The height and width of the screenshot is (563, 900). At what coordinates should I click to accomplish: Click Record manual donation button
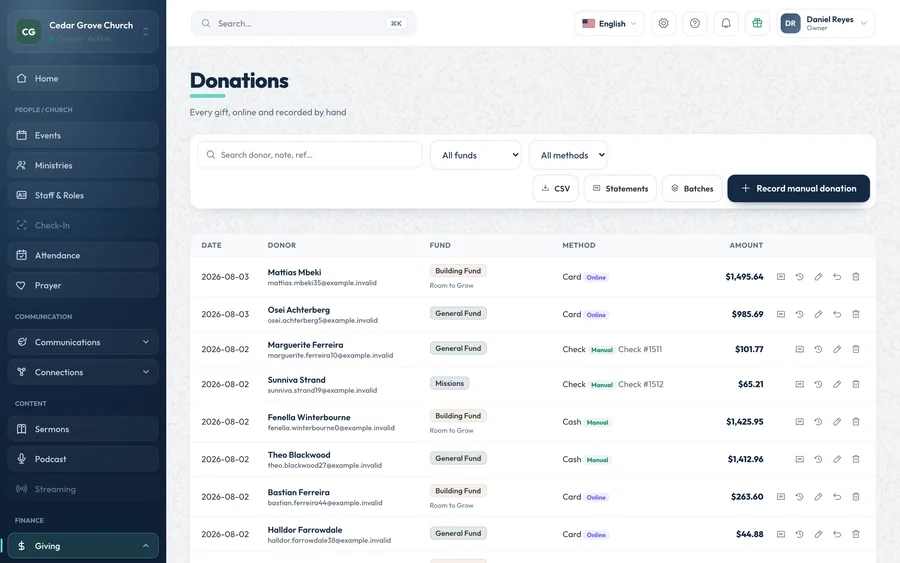point(798,188)
